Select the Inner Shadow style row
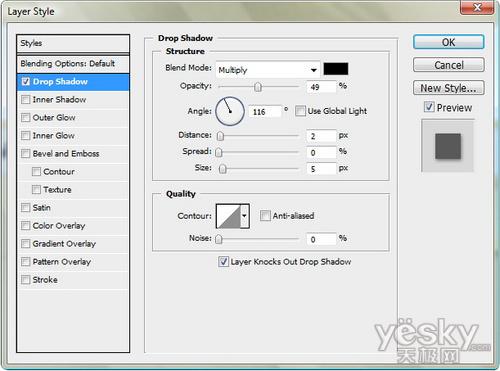Viewport: 500px width, 371px height. coord(73,100)
